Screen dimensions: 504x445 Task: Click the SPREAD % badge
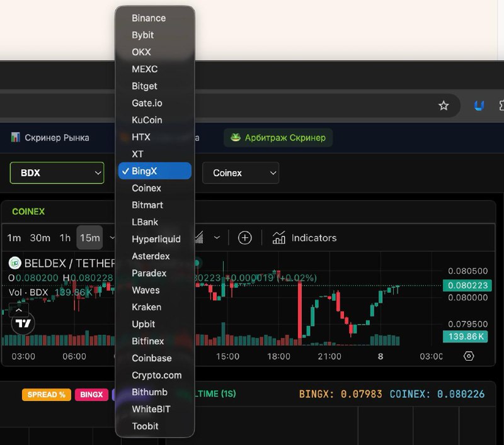(47, 395)
